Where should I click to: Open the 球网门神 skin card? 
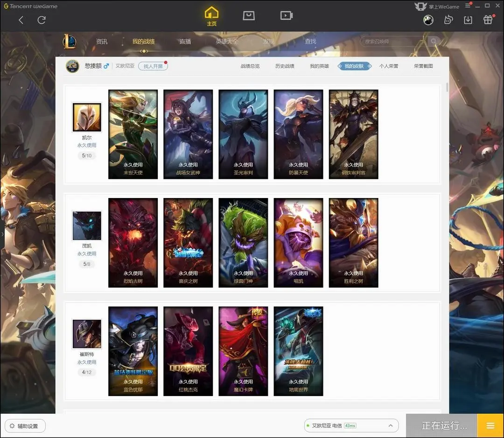[243, 243]
